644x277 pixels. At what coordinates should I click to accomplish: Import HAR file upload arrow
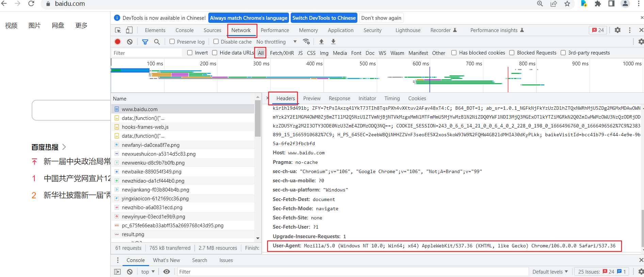click(321, 42)
